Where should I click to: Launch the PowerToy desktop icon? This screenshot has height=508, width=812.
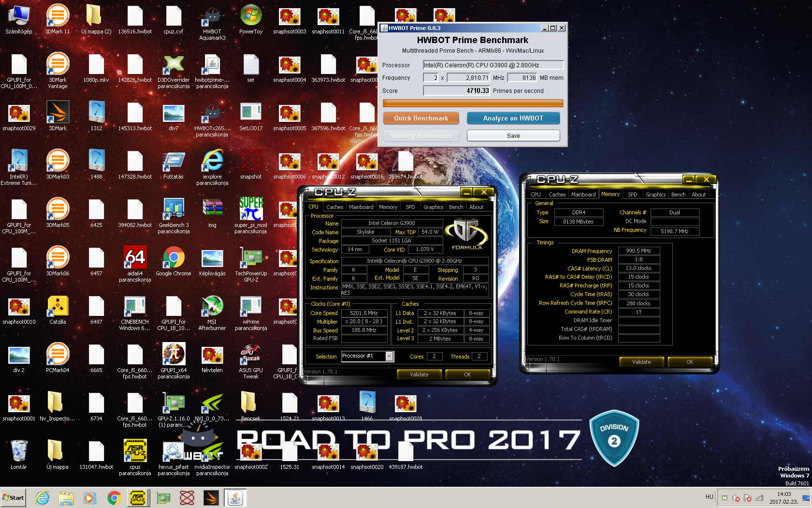[251, 19]
